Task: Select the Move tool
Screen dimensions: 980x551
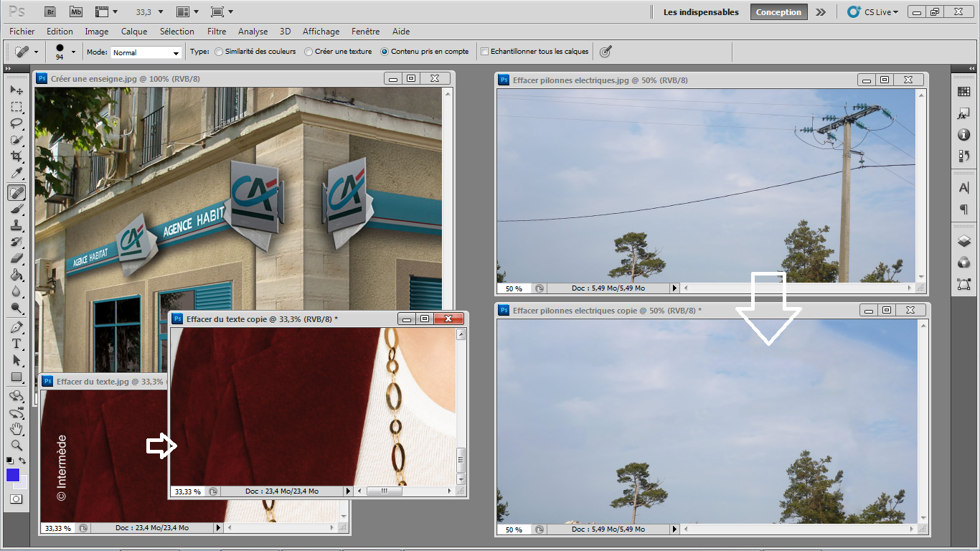Action: pyautogui.click(x=17, y=90)
